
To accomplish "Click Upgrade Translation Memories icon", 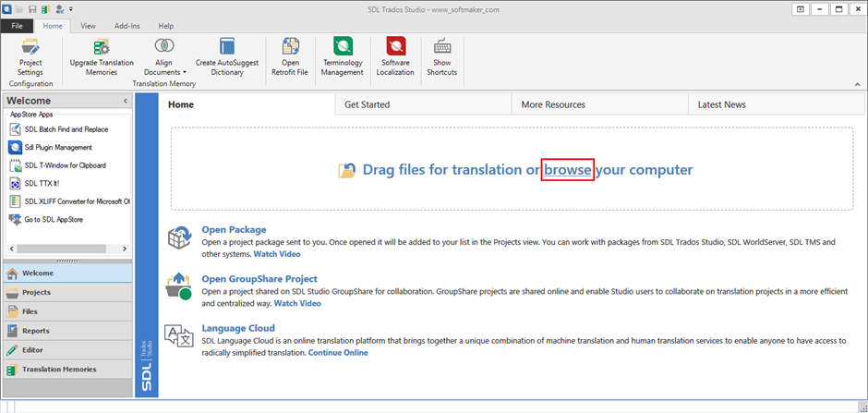I will pyautogui.click(x=102, y=48).
